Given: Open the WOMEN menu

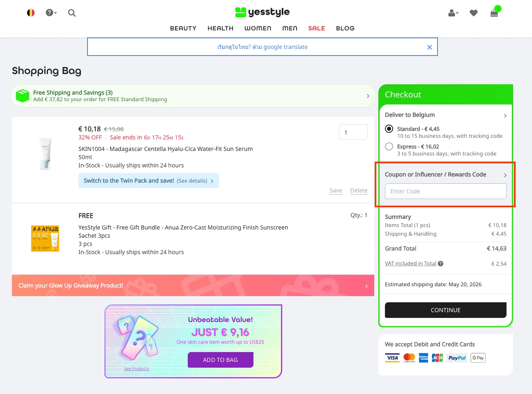Looking at the screenshot, I should [258, 28].
